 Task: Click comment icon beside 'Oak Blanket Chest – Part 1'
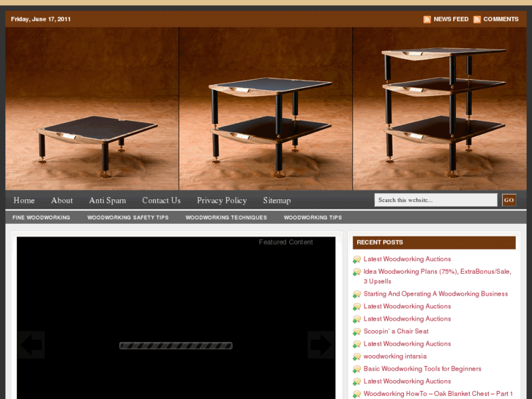pyautogui.click(x=356, y=395)
